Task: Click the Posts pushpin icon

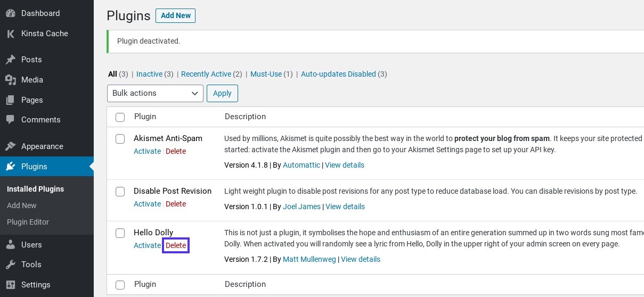Action: click(x=10, y=60)
